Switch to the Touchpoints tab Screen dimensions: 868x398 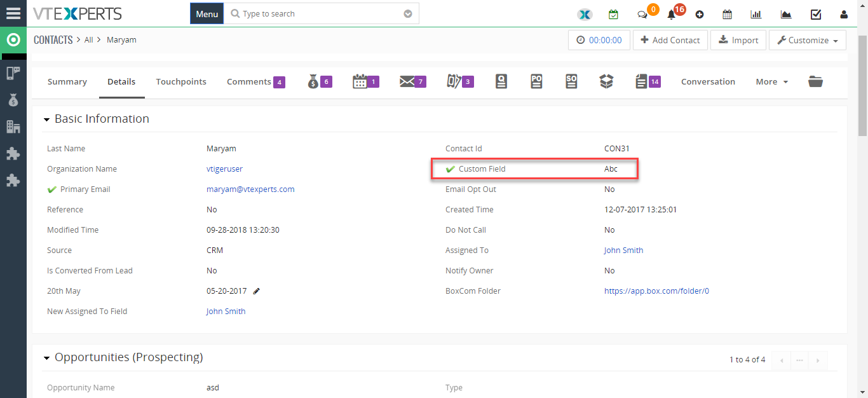click(181, 81)
